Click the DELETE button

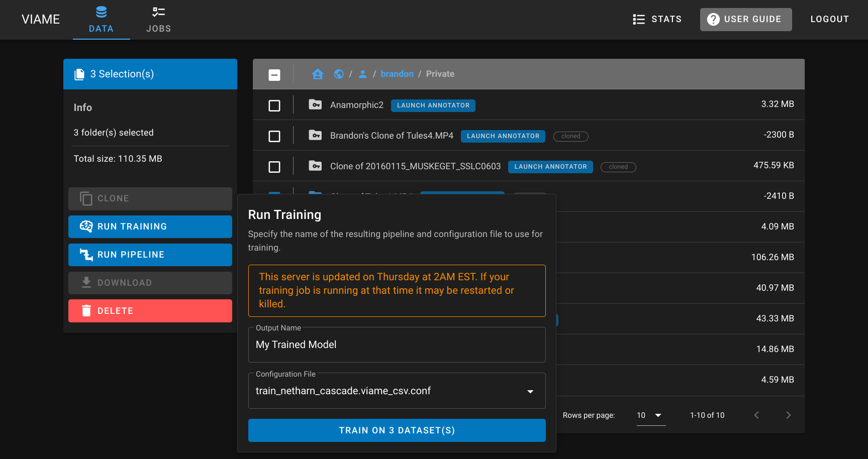pyautogui.click(x=150, y=311)
